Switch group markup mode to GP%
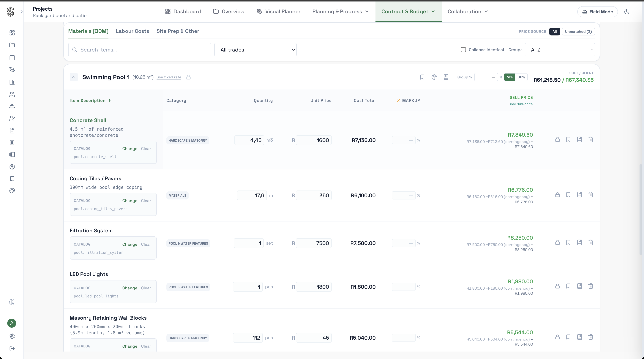Viewport: 644px width, 359px height. click(521, 77)
